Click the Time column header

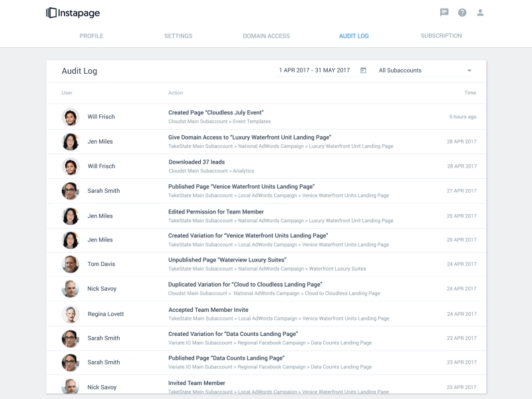click(470, 92)
